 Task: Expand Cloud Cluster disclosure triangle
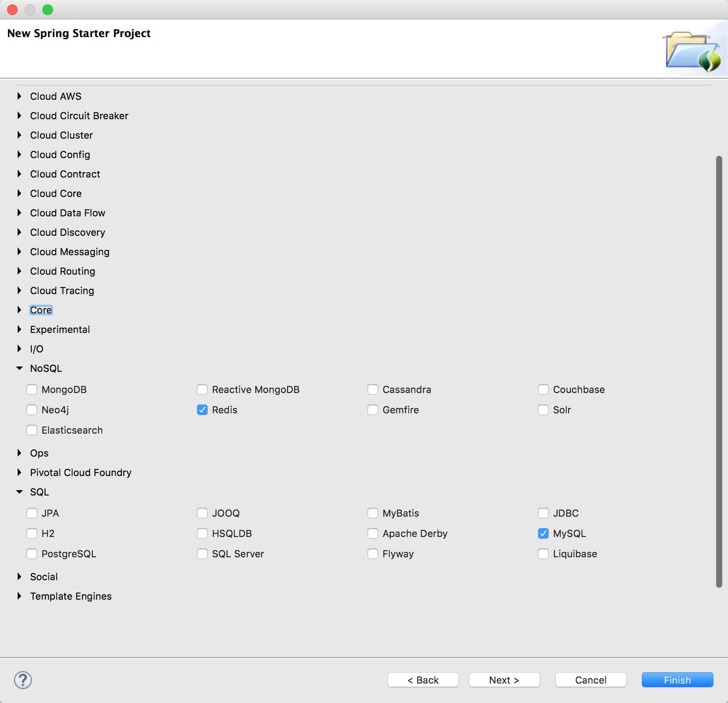19,135
